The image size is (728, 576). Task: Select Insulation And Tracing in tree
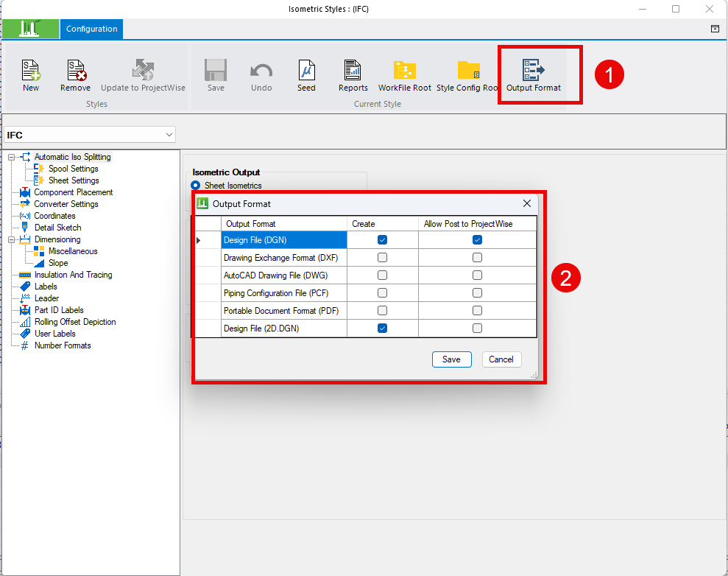[x=73, y=275]
